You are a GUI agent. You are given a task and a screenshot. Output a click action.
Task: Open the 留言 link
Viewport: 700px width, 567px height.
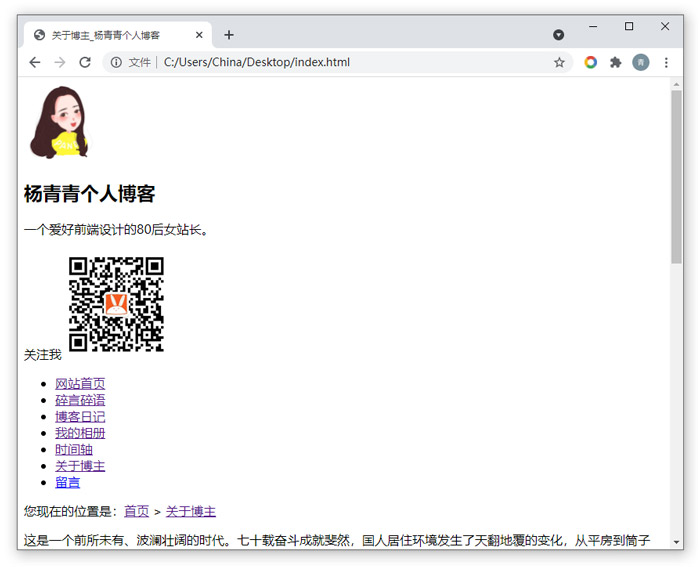[x=67, y=483]
